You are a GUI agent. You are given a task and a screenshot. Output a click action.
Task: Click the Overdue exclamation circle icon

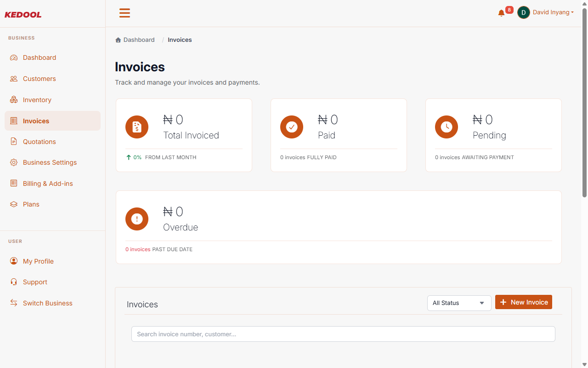pos(137,219)
